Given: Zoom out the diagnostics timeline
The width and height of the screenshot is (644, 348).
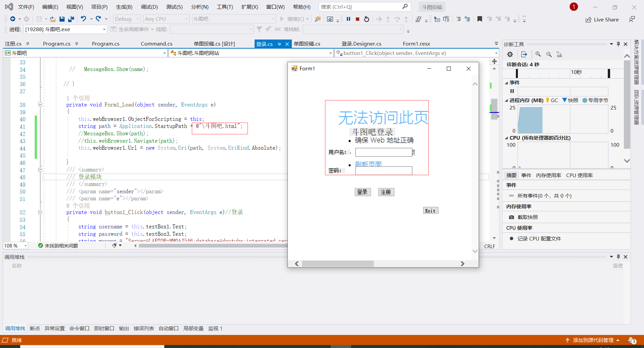Looking at the screenshot, I should [549, 54].
